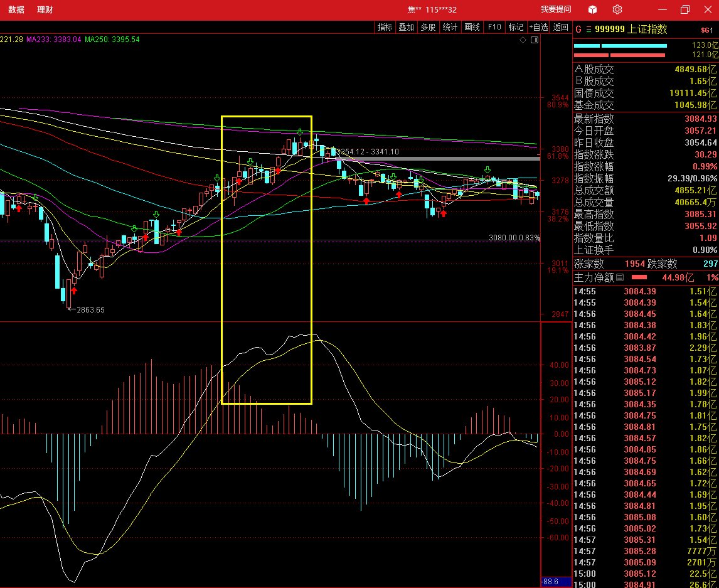Select the 15:00 tick row at 22.5亿
719x588 pixels.
click(x=645, y=574)
